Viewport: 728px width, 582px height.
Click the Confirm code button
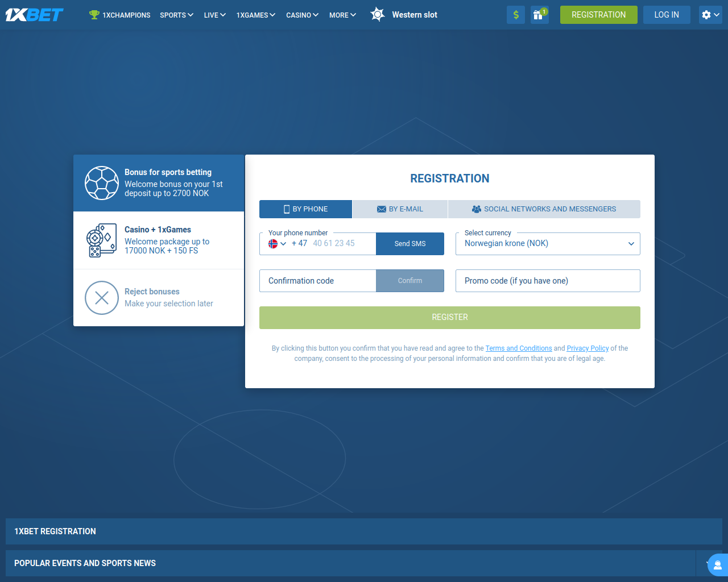tap(410, 281)
